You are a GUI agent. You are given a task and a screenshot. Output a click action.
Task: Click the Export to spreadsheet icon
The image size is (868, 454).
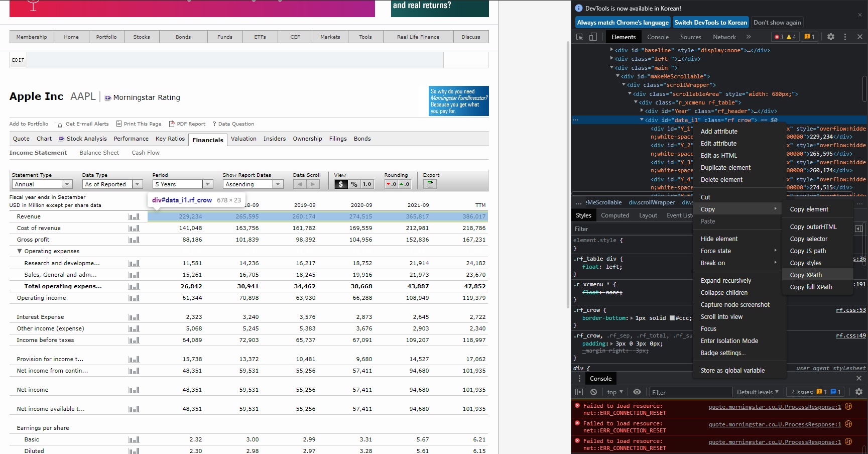point(430,184)
